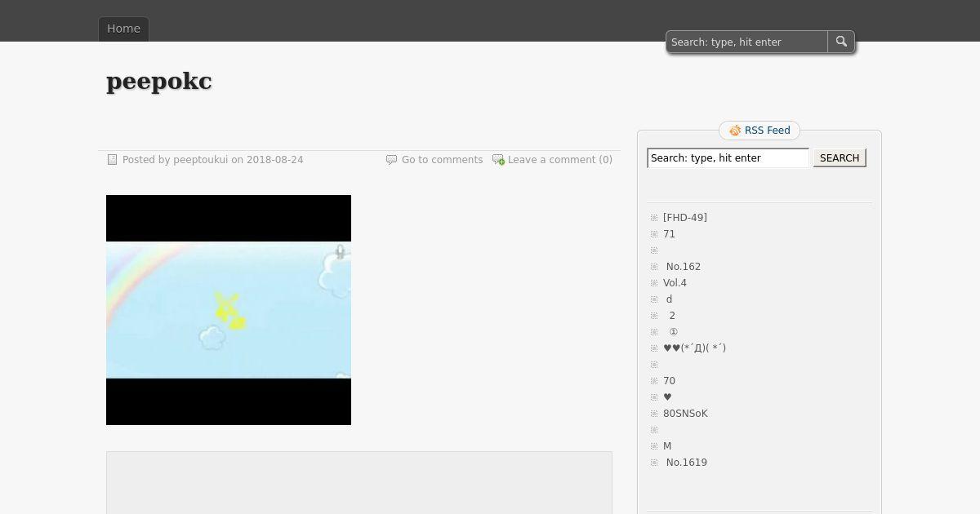The height and width of the screenshot is (514, 980).
Task: Open sidebar entry ①
Action: (x=673, y=332)
